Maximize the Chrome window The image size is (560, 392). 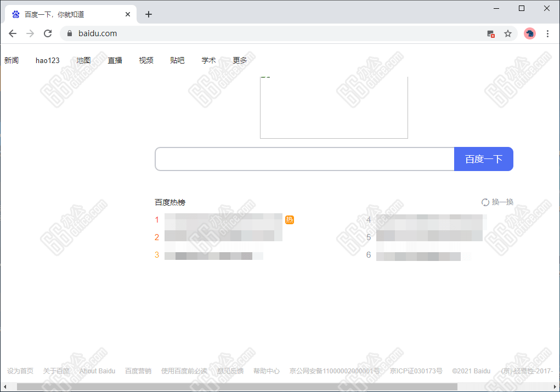click(x=522, y=8)
